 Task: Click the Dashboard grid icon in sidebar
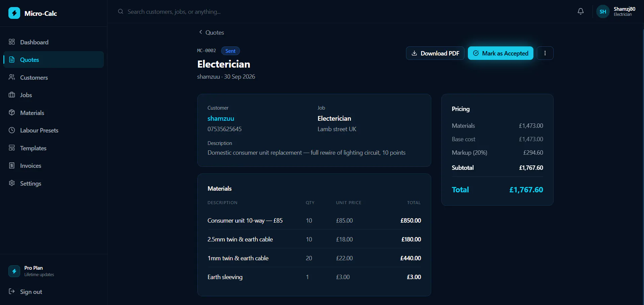pos(12,42)
